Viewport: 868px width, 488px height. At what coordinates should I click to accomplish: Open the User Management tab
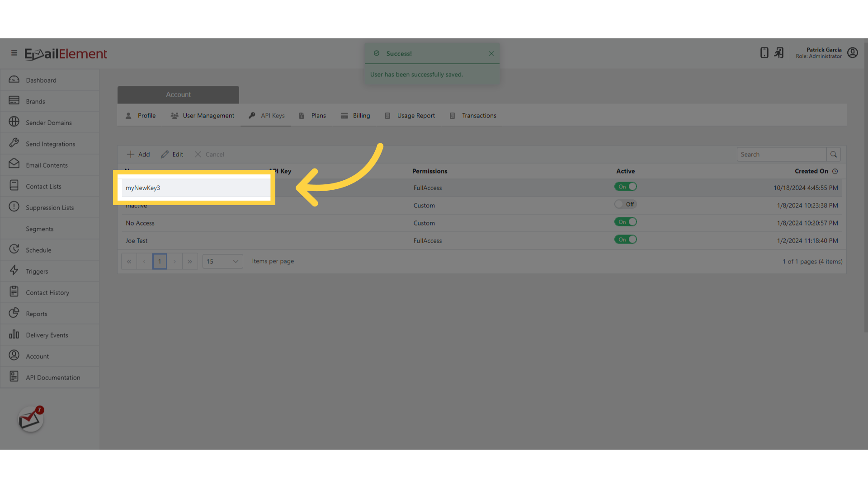pyautogui.click(x=203, y=116)
